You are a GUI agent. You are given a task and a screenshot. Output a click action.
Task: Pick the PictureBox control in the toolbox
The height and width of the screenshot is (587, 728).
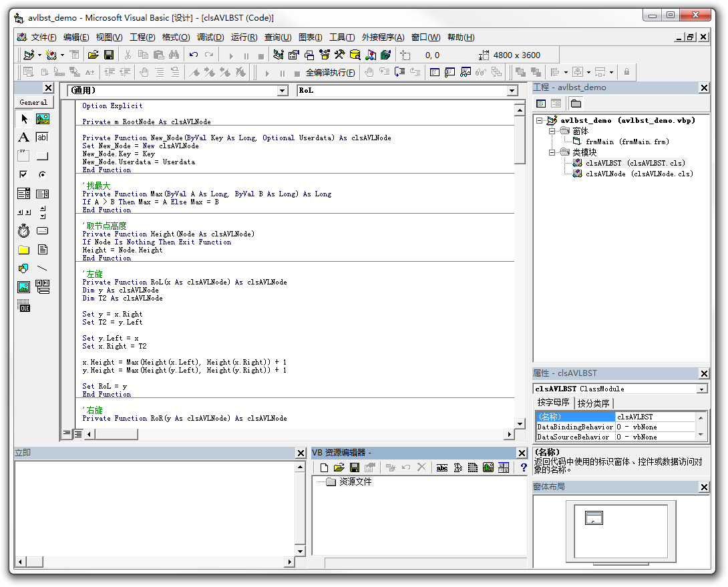tap(43, 119)
